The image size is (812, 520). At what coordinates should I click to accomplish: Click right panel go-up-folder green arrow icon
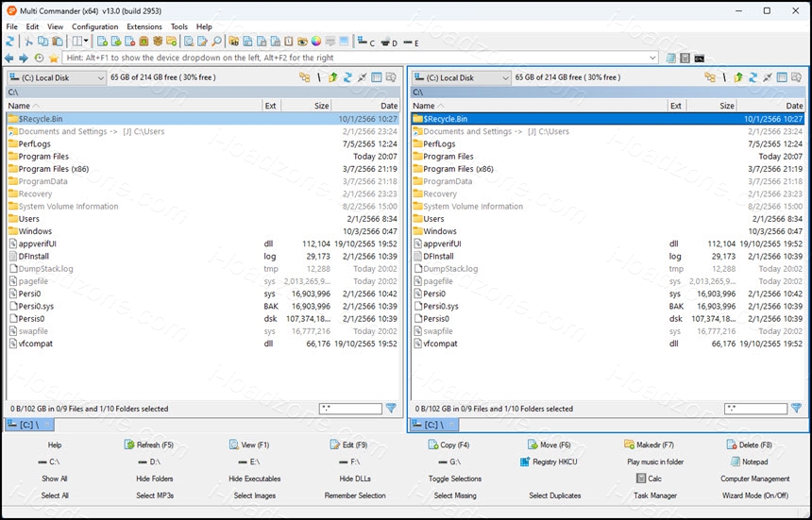[738, 77]
